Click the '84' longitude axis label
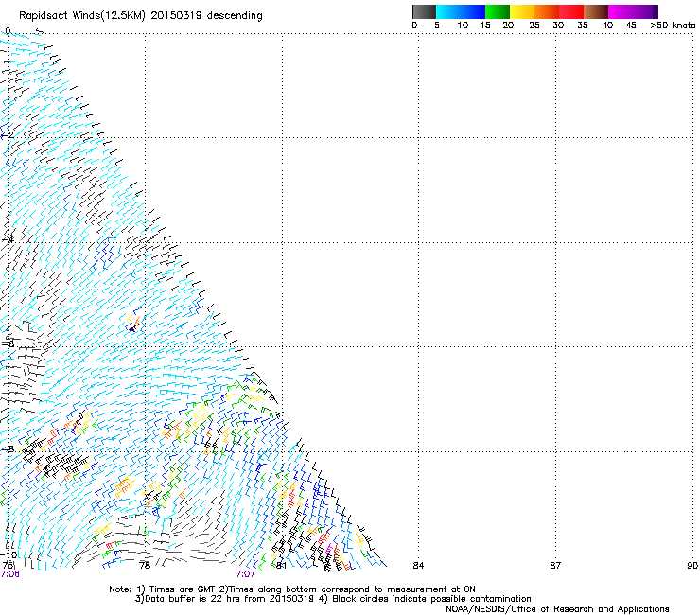Viewport: 700px width, 615px height. pos(418,566)
